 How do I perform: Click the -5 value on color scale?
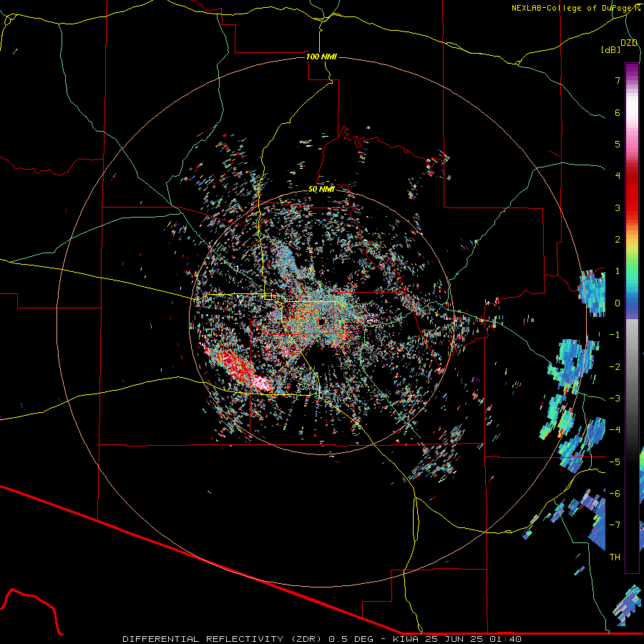point(615,462)
